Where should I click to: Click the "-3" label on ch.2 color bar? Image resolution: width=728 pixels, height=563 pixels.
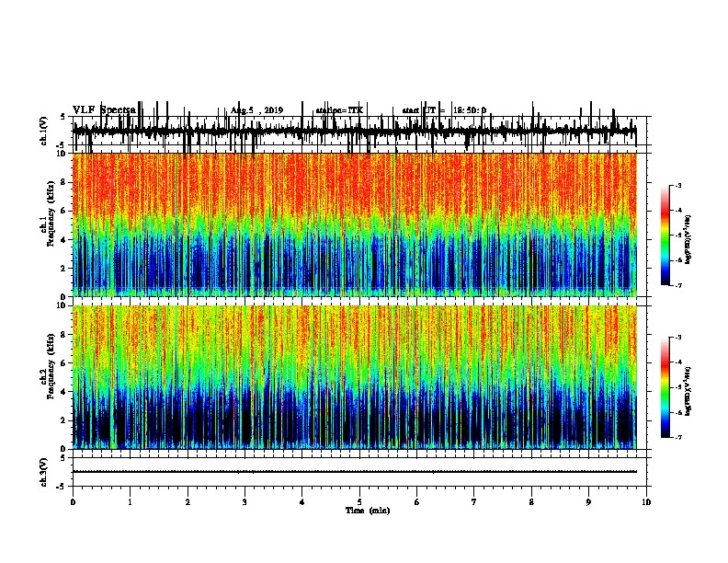[677, 338]
